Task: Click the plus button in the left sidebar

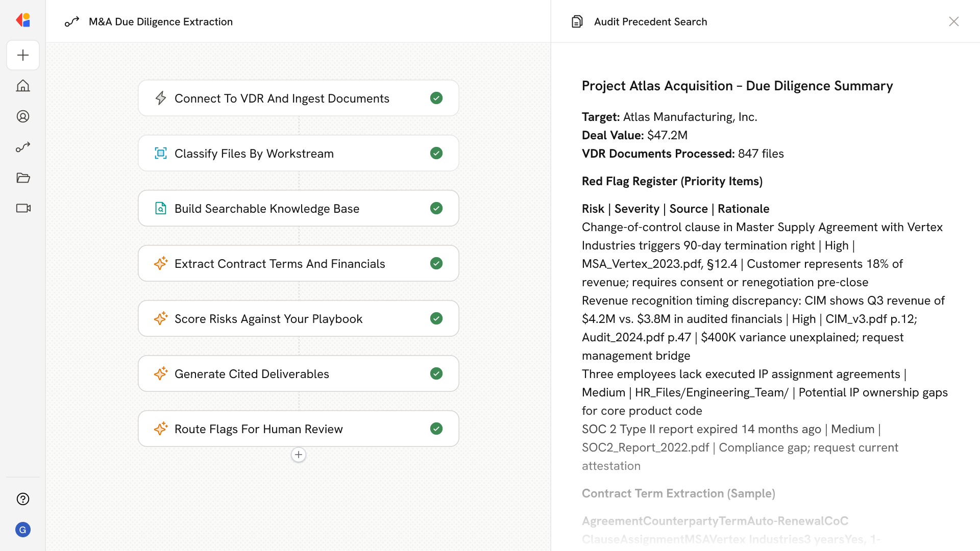Action: tap(23, 55)
